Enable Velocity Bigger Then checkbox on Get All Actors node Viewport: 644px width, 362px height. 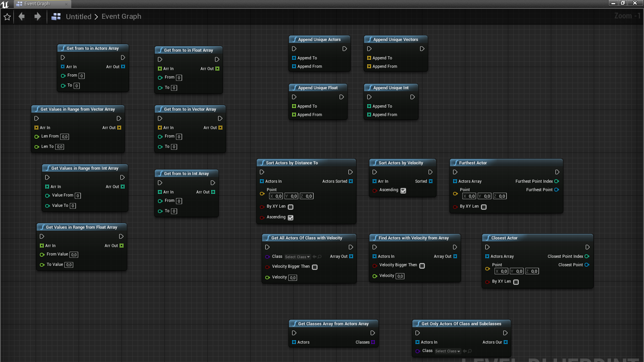[x=315, y=266]
